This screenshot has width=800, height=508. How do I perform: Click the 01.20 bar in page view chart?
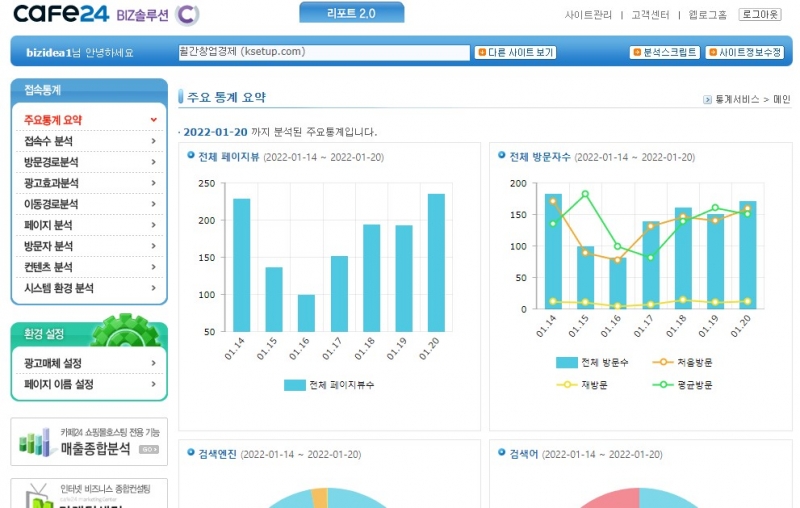pyautogui.click(x=436, y=263)
